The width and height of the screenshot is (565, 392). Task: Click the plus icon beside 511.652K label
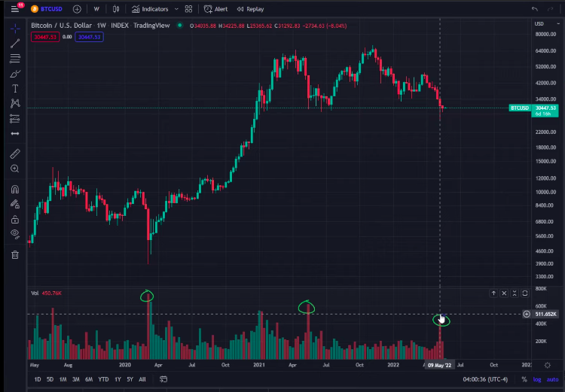[527, 315]
